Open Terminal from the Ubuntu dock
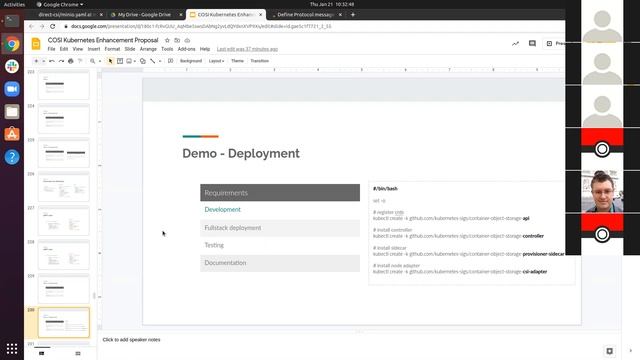This screenshot has height=360, width=640. point(12,21)
